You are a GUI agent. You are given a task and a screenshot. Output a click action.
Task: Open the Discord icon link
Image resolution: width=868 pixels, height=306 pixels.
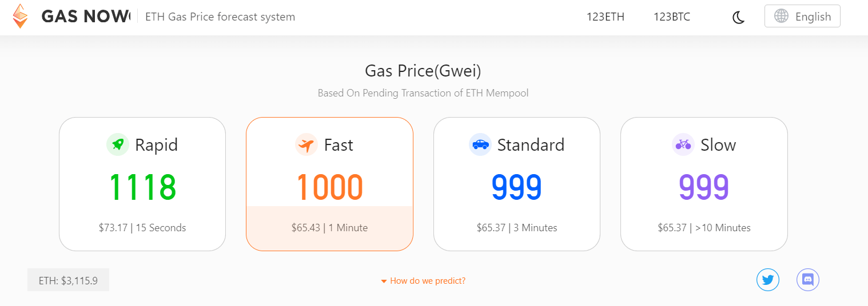point(807,280)
